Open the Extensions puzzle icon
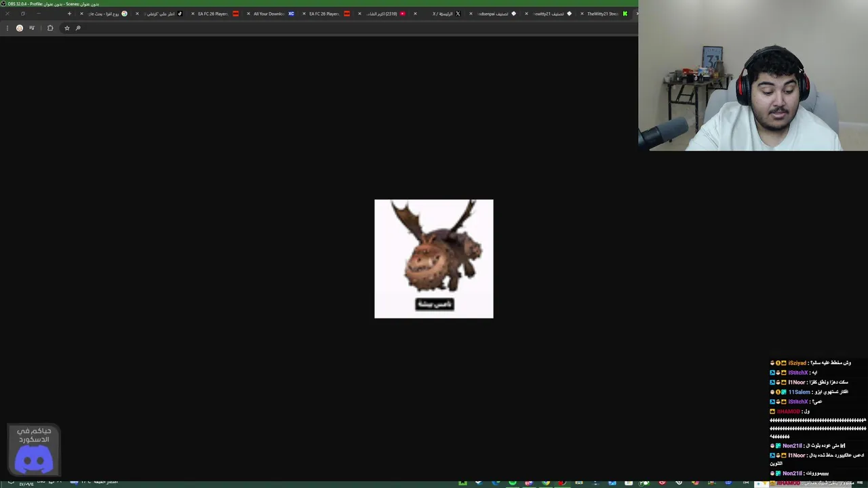The width and height of the screenshot is (868, 488). (x=50, y=28)
